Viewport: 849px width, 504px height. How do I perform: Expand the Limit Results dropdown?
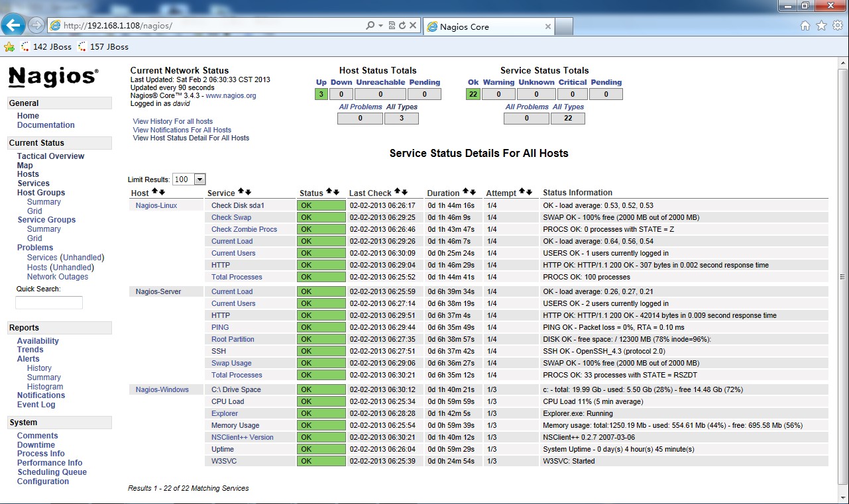(199, 179)
